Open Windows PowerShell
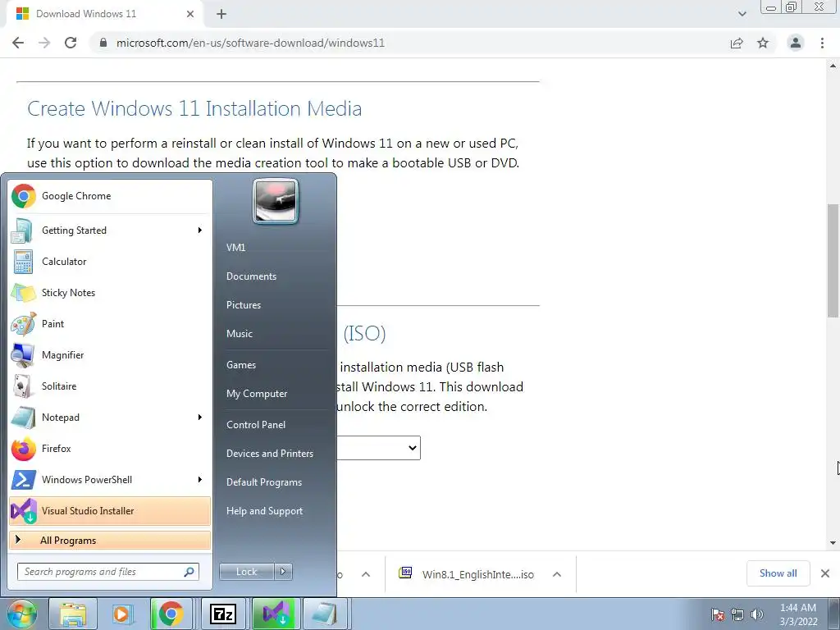The width and height of the screenshot is (840, 630). 110,479
